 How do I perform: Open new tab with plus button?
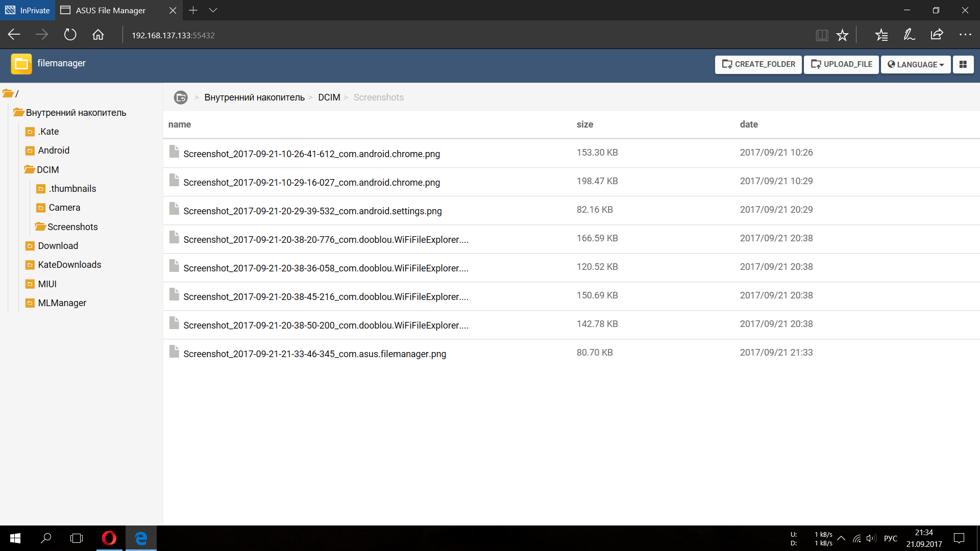[x=193, y=10]
